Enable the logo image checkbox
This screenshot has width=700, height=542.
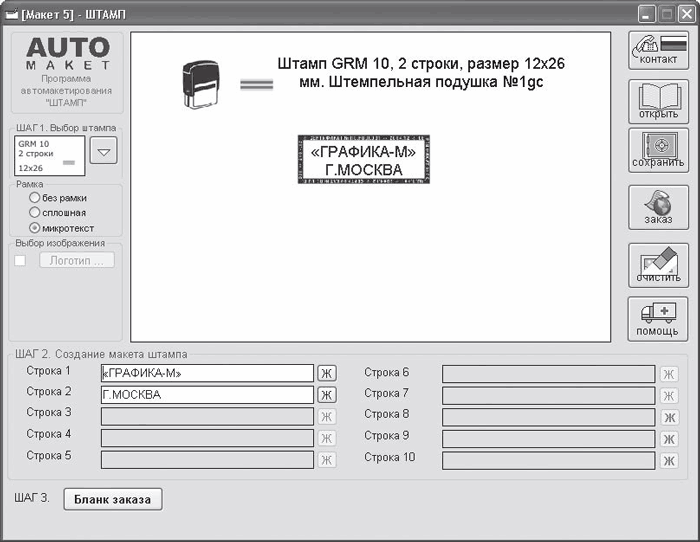pyautogui.click(x=20, y=260)
